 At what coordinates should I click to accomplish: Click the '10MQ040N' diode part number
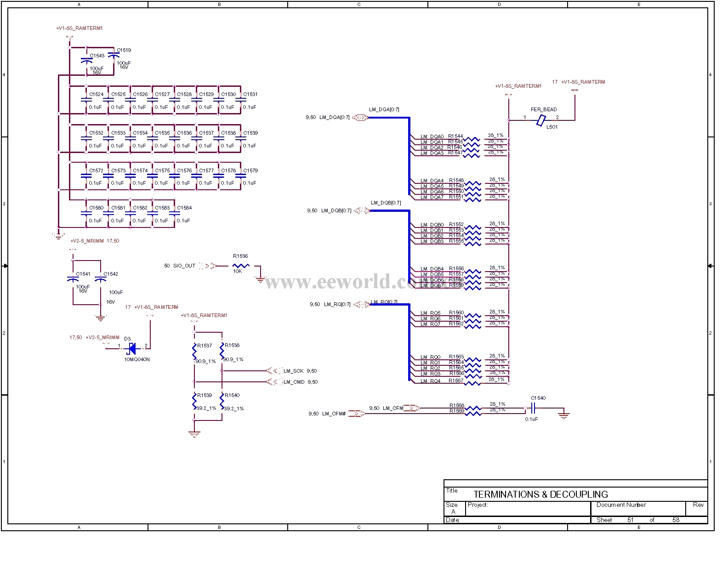click(x=137, y=359)
